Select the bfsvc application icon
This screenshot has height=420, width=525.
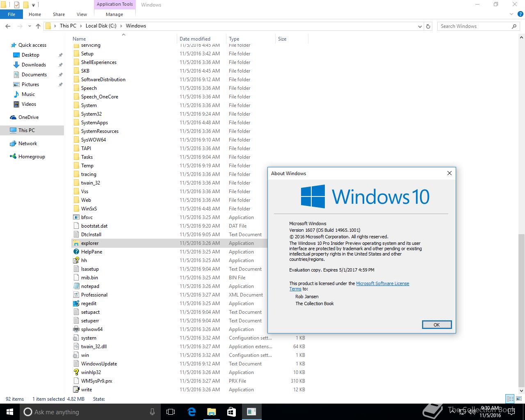pos(76,217)
